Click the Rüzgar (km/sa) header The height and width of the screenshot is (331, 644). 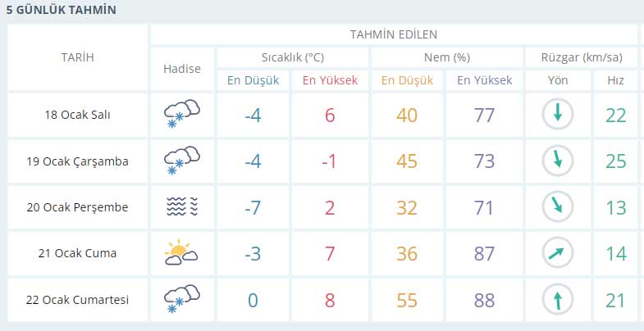click(x=582, y=57)
